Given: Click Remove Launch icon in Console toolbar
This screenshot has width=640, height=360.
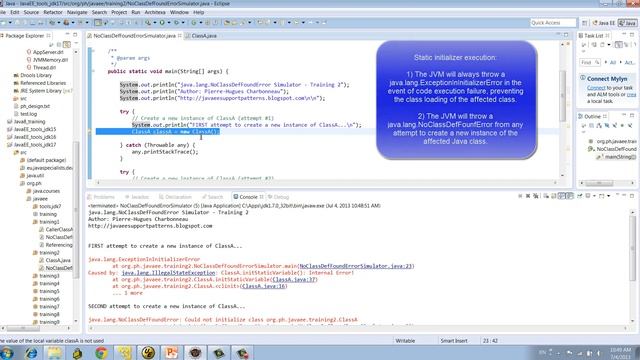Looking at the screenshot, I should (x=528, y=196).
